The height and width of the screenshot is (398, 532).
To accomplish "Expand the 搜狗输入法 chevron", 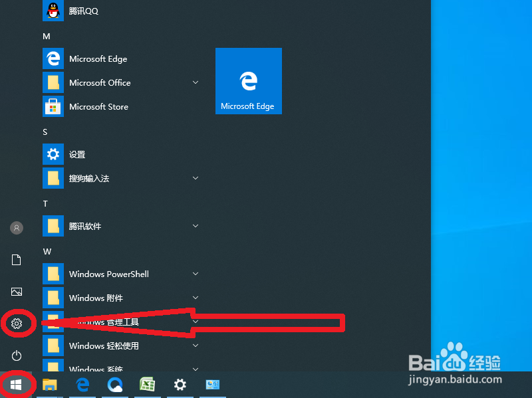I will coord(196,178).
